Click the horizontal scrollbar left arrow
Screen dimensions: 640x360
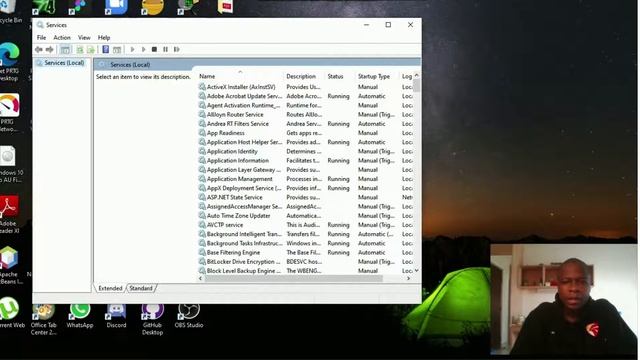[200, 278]
